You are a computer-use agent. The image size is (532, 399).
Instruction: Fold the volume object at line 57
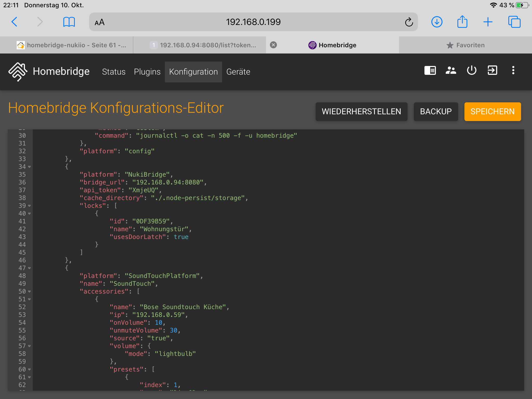click(29, 346)
